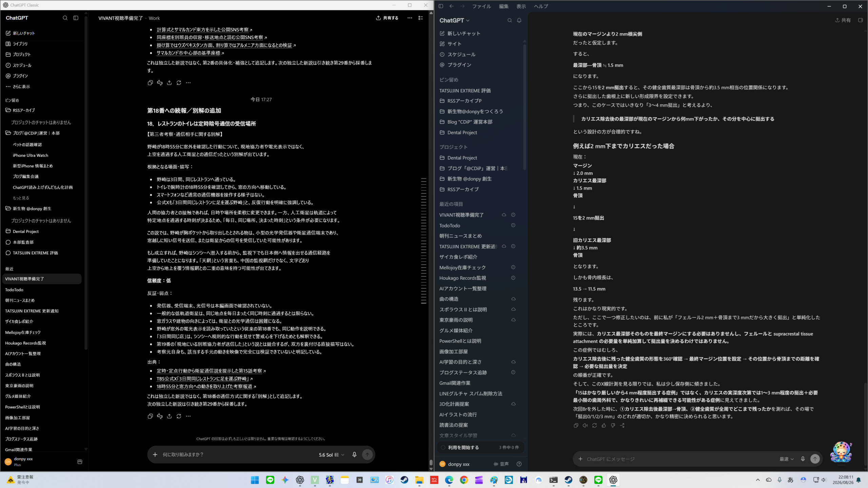Viewport: 868px width, 488px height.
Task: Copy the dental reply in right window
Action: (x=576, y=425)
